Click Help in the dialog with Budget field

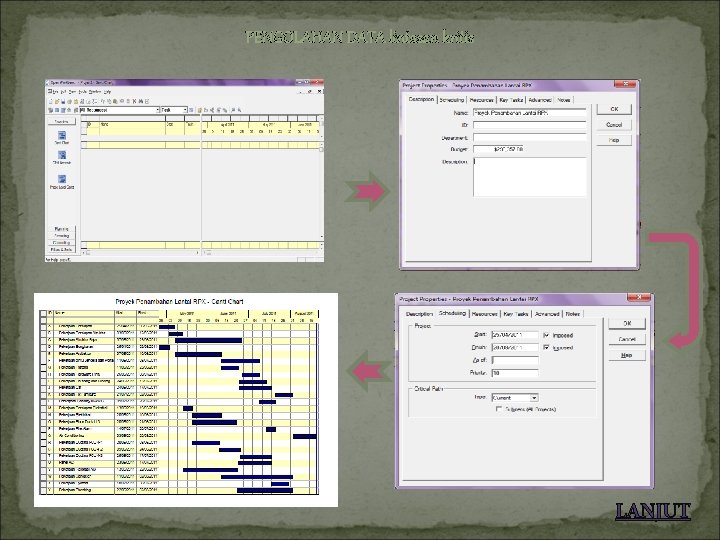click(614, 140)
